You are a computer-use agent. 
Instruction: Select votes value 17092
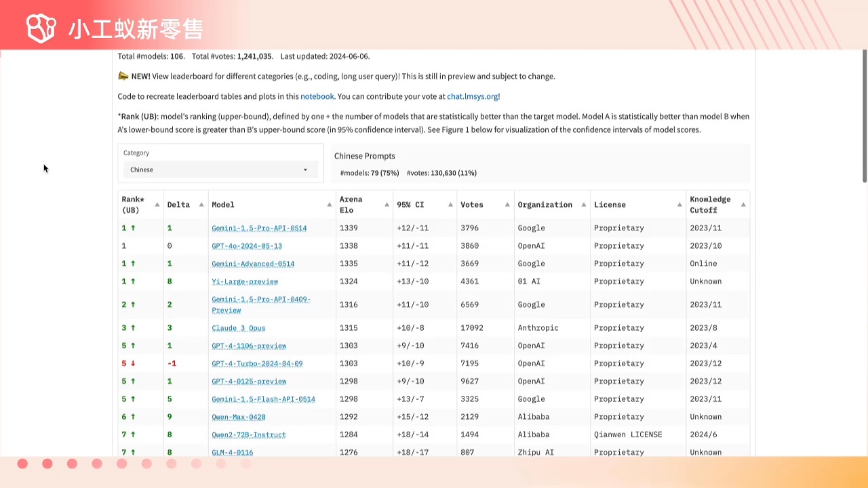[x=472, y=328]
